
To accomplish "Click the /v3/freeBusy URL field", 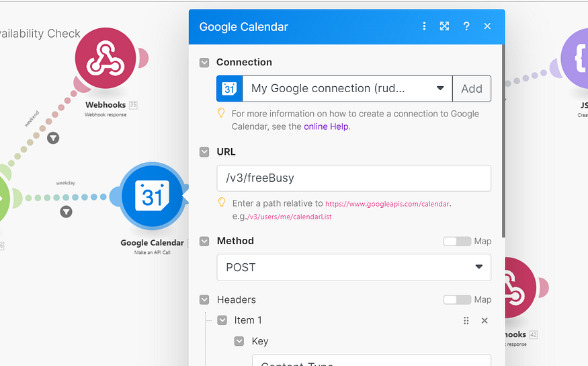I will point(353,178).
